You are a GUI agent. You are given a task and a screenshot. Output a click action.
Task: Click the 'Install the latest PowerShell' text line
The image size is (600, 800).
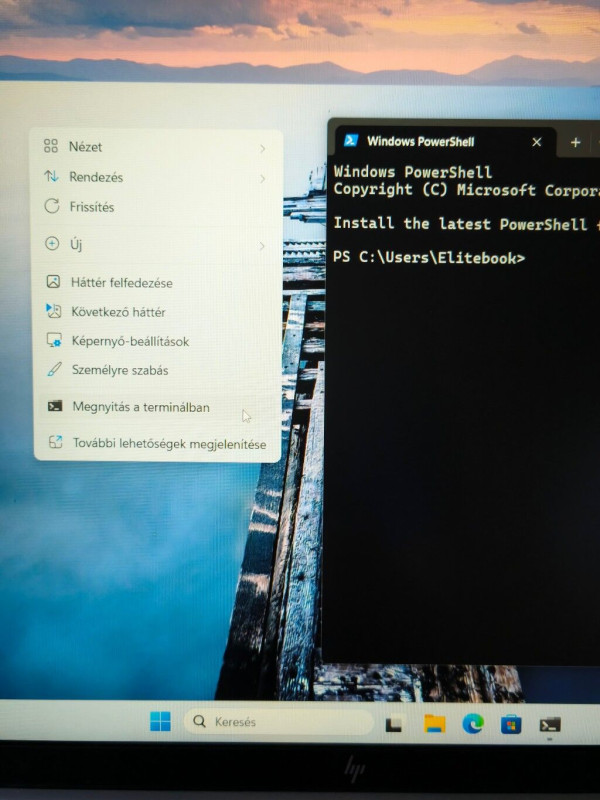(x=466, y=223)
